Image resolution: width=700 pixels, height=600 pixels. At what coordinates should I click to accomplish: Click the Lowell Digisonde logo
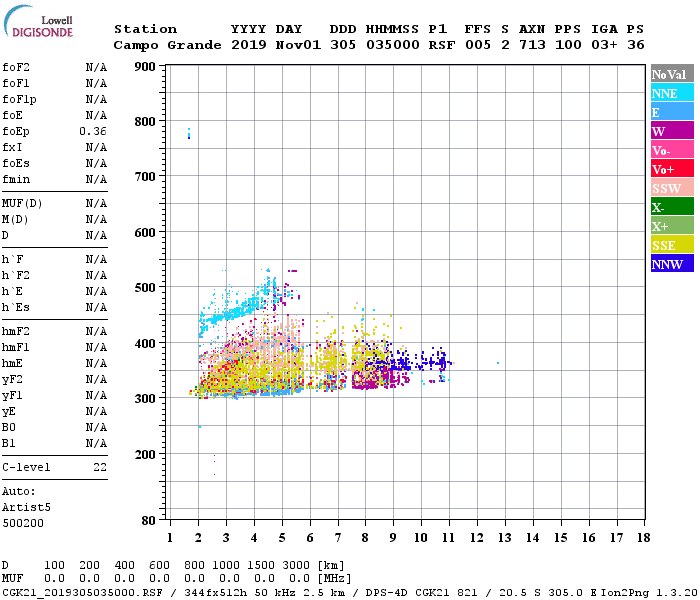pos(38,21)
